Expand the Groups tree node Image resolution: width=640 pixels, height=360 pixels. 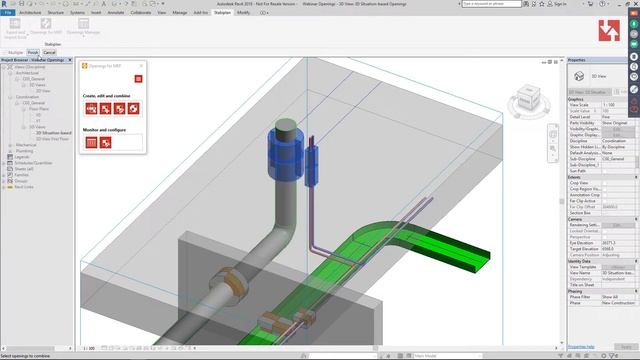tap(4, 181)
